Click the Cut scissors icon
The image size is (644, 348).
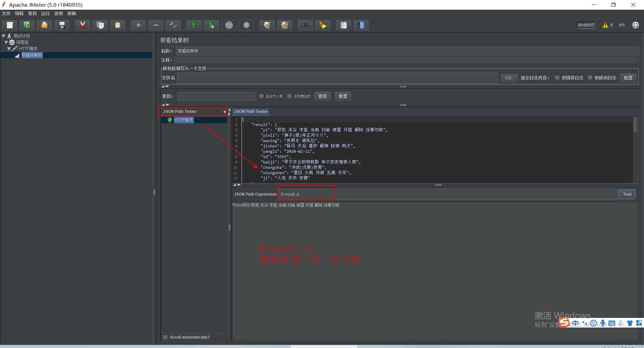click(x=83, y=25)
